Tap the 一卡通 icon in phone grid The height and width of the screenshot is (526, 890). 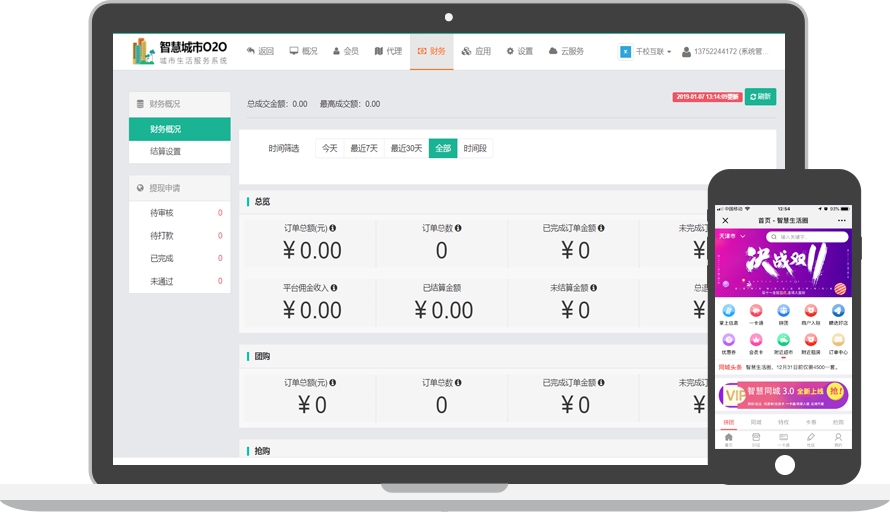(756, 310)
